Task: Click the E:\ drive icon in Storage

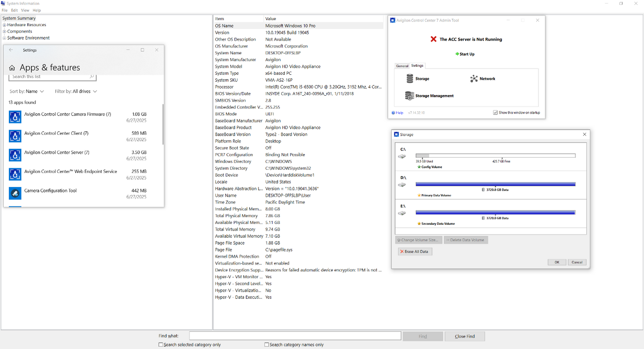Action: pyautogui.click(x=402, y=213)
